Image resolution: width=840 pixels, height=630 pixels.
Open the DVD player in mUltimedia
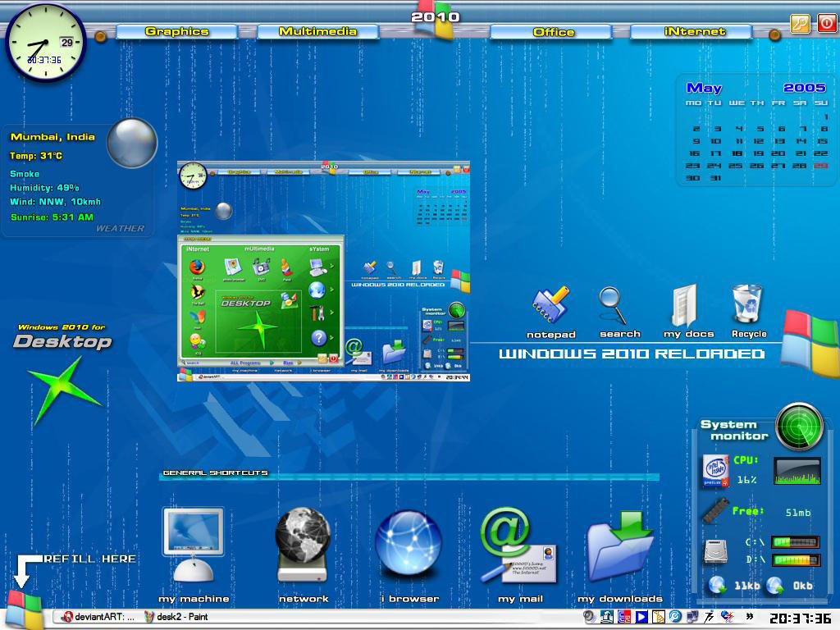(x=260, y=267)
